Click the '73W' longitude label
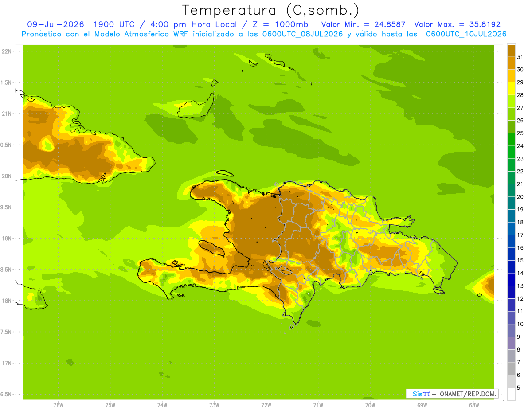 coord(214,405)
